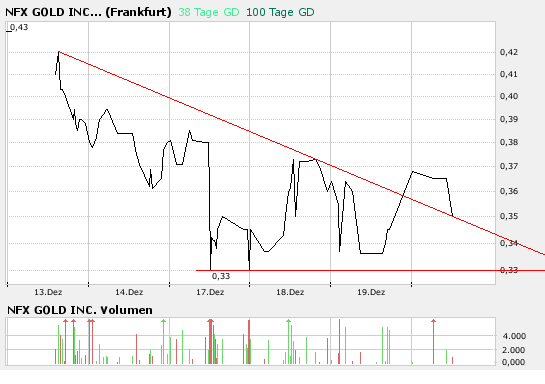545x384 pixels.
Task: Click the 0,40 price axis label
Action: (509, 96)
